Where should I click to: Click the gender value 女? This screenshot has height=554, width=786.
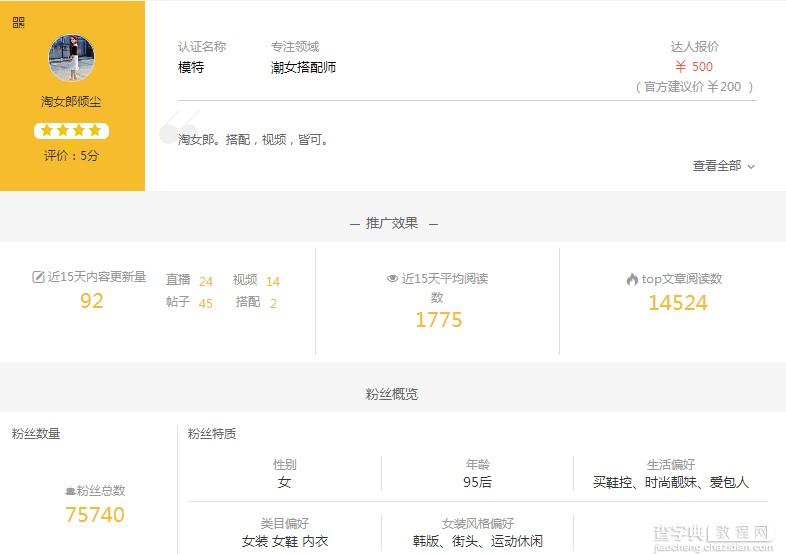point(285,482)
